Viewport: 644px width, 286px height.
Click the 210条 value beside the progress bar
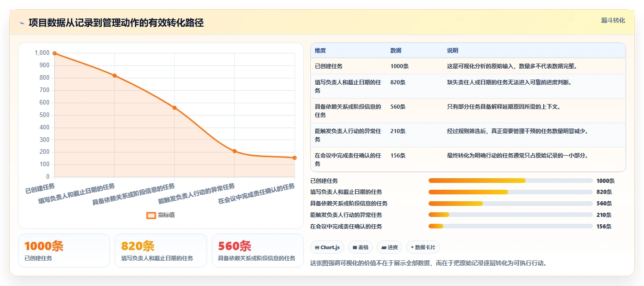pos(604,215)
